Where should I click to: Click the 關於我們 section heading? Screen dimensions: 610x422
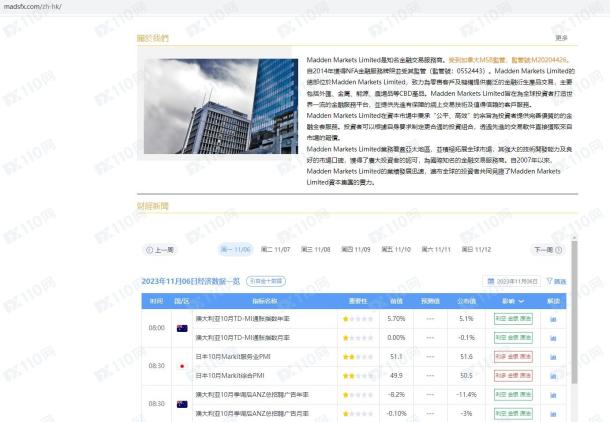(152, 38)
